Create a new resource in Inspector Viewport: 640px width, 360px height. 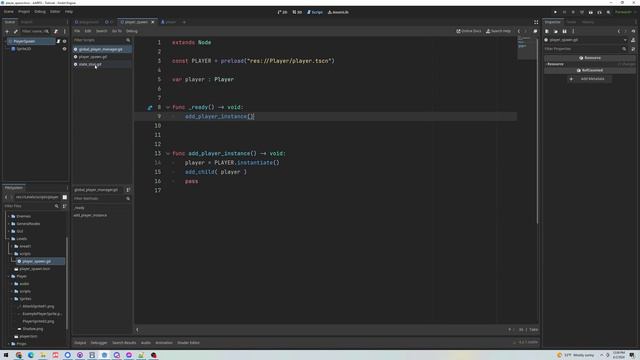coord(547,31)
